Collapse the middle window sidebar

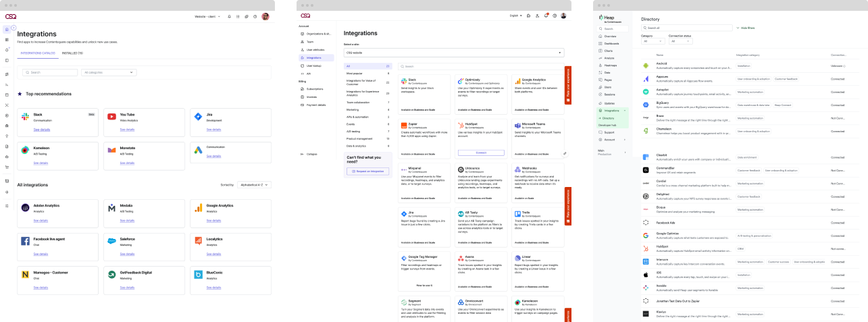pyautogui.click(x=309, y=154)
